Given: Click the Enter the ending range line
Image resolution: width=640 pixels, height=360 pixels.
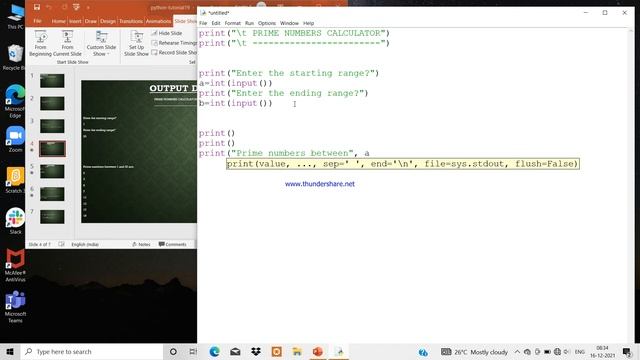Looking at the screenshot, I should pos(284,93).
